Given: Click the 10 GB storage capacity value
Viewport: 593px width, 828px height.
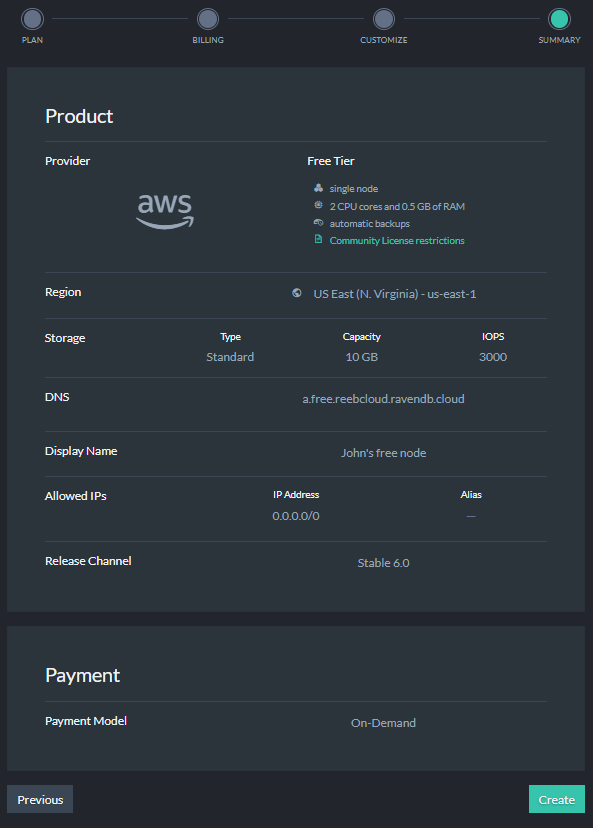Looking at the screenshot, I should (362, 357).
